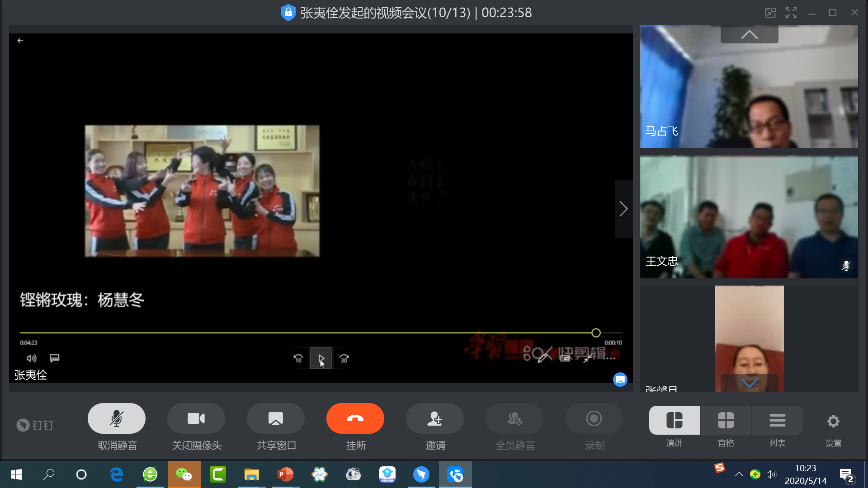Unmute microphone with 取消静音 button
This screenshot has height=488, width=868.
tap(117, 418)
